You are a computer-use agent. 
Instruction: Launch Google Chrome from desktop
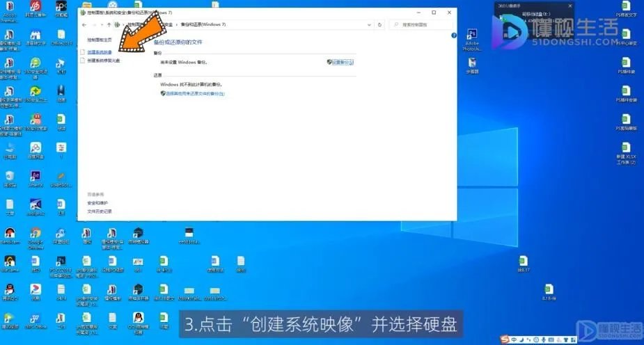(36, 238)
